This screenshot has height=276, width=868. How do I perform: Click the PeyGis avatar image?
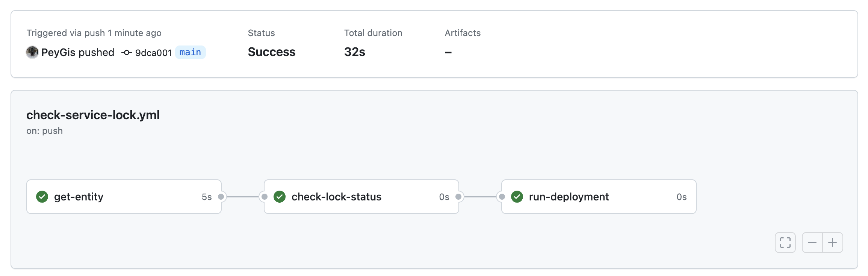32,52
